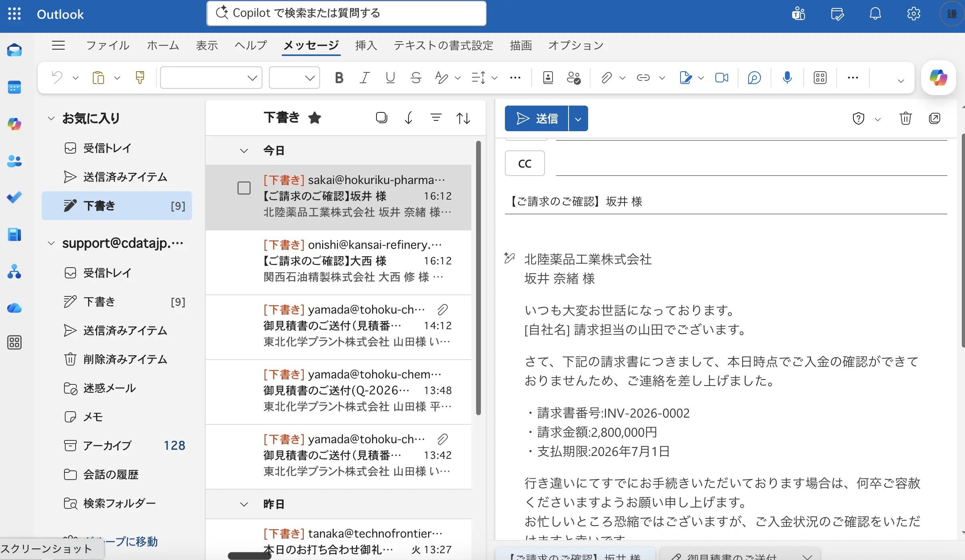This screenshot has height=560, width=965.
Task: Toggle italic formatting
Action: (x=364, y=77)
